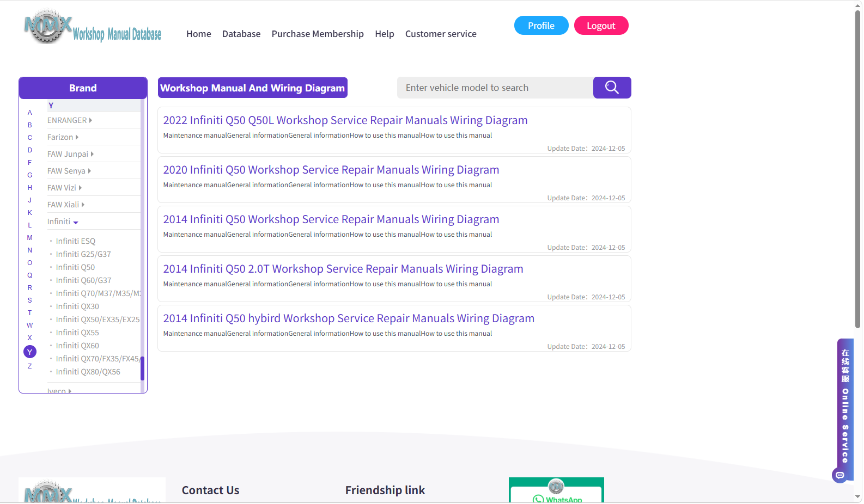Click the WhatsApp contact image
The width and height of the screenshot is (864, 504).
click(556, 490)
